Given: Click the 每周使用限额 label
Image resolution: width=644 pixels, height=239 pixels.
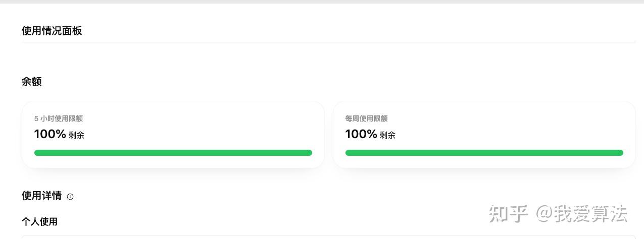Looking at the screenshot, I should (x=366, y=118).
